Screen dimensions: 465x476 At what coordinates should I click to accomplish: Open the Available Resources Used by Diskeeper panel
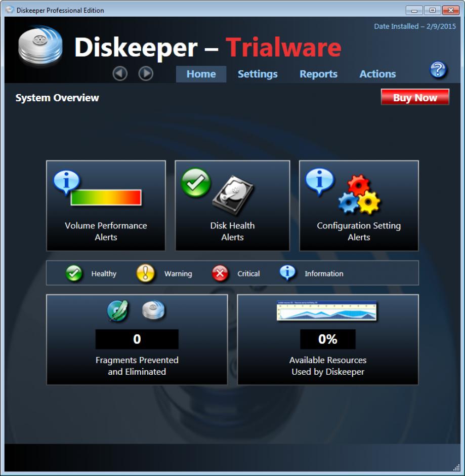pyautogui.click(x=328, y=339)
